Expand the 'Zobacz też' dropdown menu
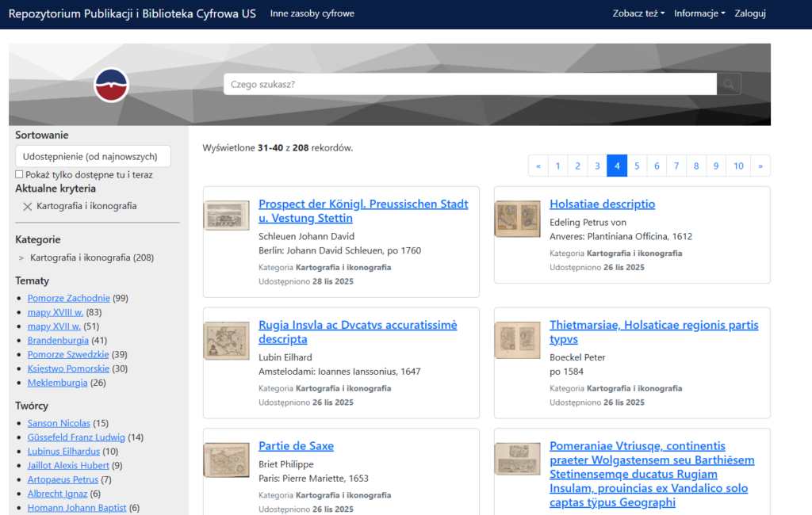The width and height of the screenshot is (812, 515). 638,13
